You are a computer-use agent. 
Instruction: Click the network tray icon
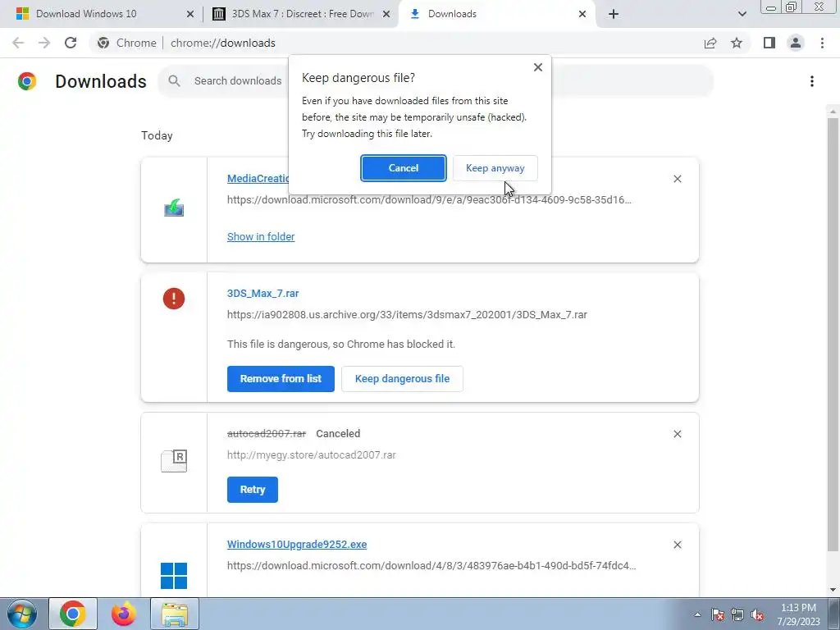point(737,614)
